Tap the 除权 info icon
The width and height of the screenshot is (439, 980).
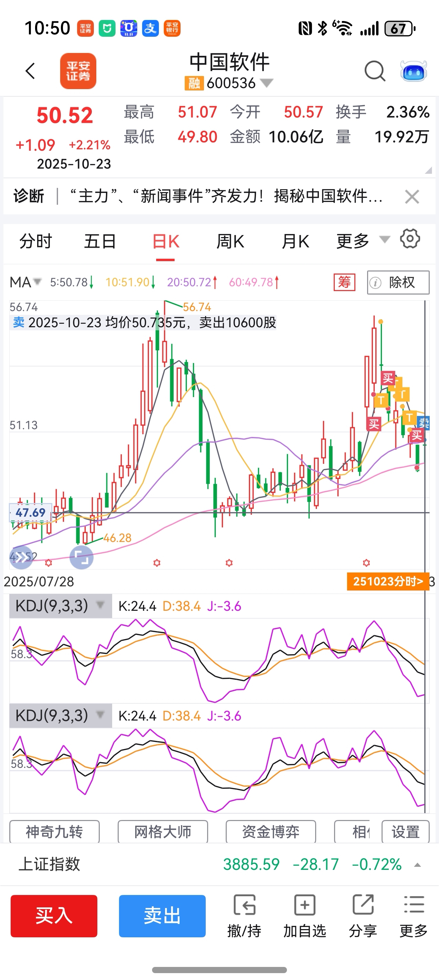(x=375, y=283)
